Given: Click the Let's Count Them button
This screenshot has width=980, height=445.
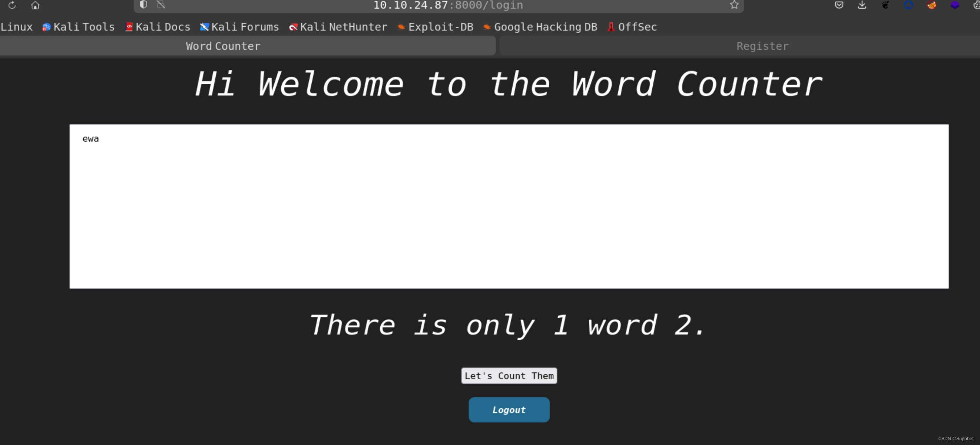Looking at the screenshot, I should coord(509,376).
